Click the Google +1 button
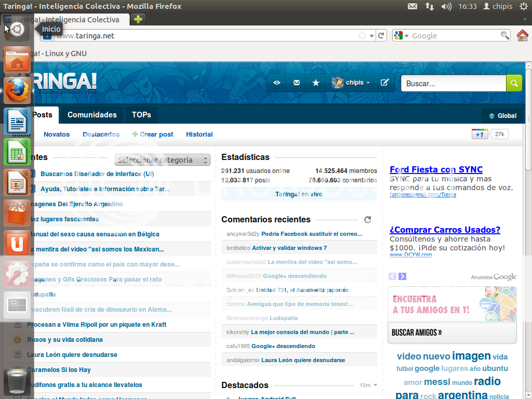This screenshot has height=399, width=532. [480, 135]
